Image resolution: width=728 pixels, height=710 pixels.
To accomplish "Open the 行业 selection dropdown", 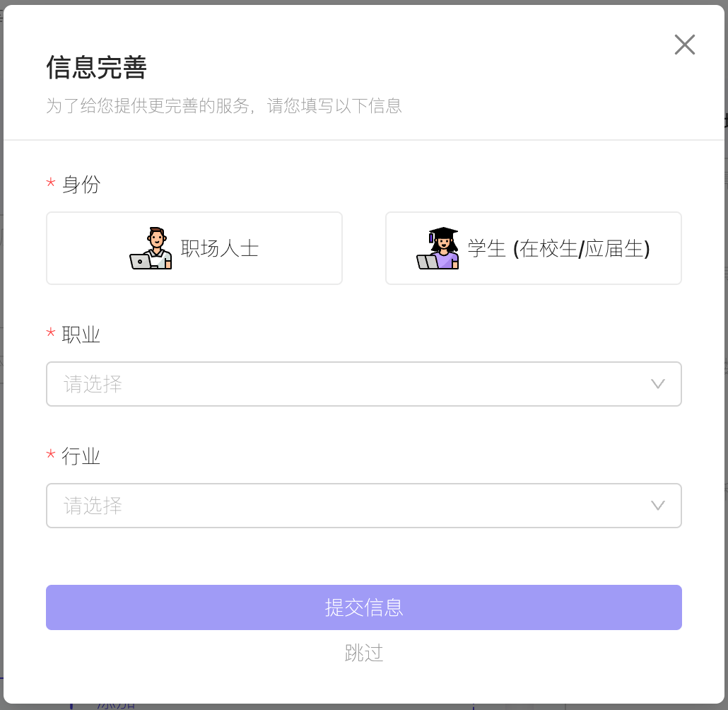I will [x=364, y=506].
